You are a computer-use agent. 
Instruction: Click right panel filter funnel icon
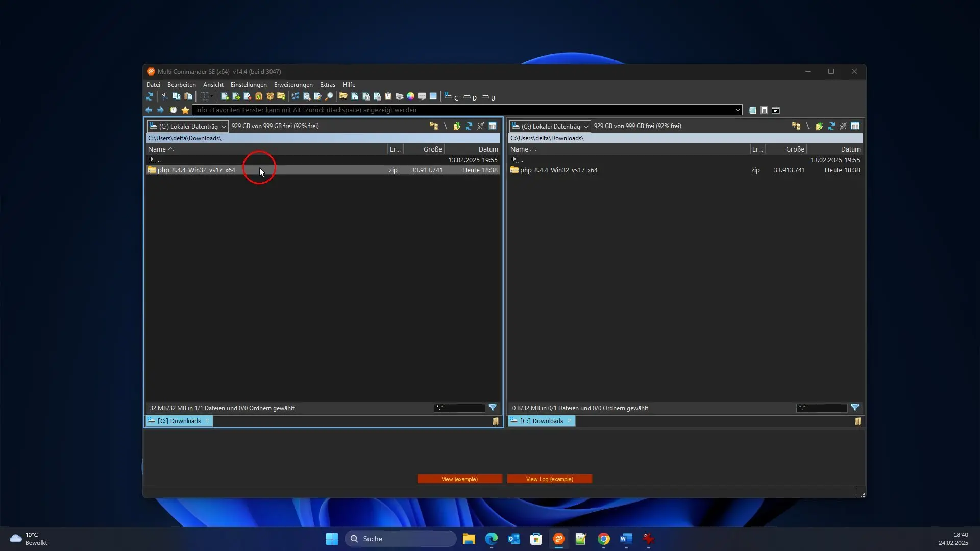855,408
